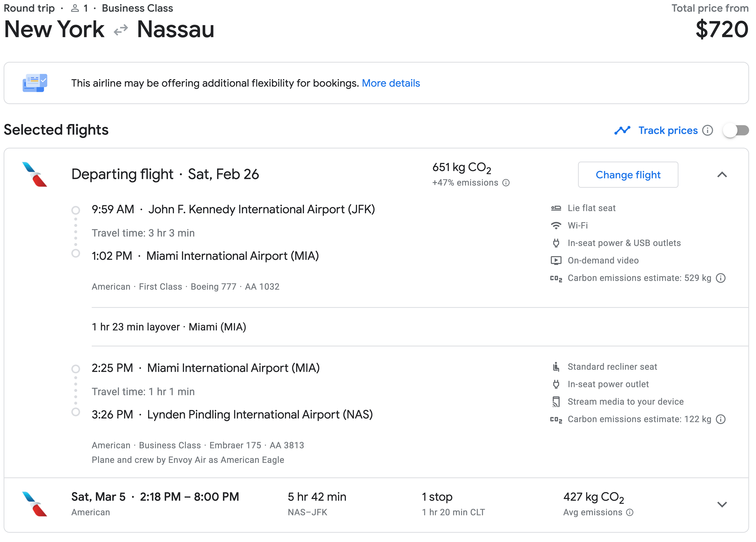Click 'Sat, Mar 5 · 2:18 PM – 8:00 PM'
This screenshot has height=542, width=756.
[x=155, y=497]
